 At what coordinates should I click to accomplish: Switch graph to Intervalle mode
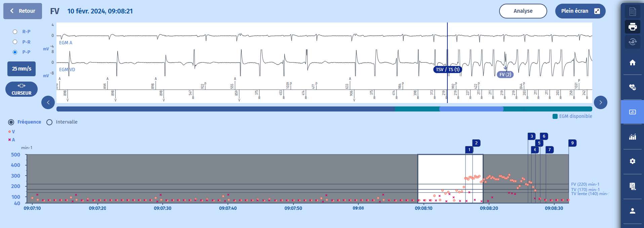[x=49, y=122]
